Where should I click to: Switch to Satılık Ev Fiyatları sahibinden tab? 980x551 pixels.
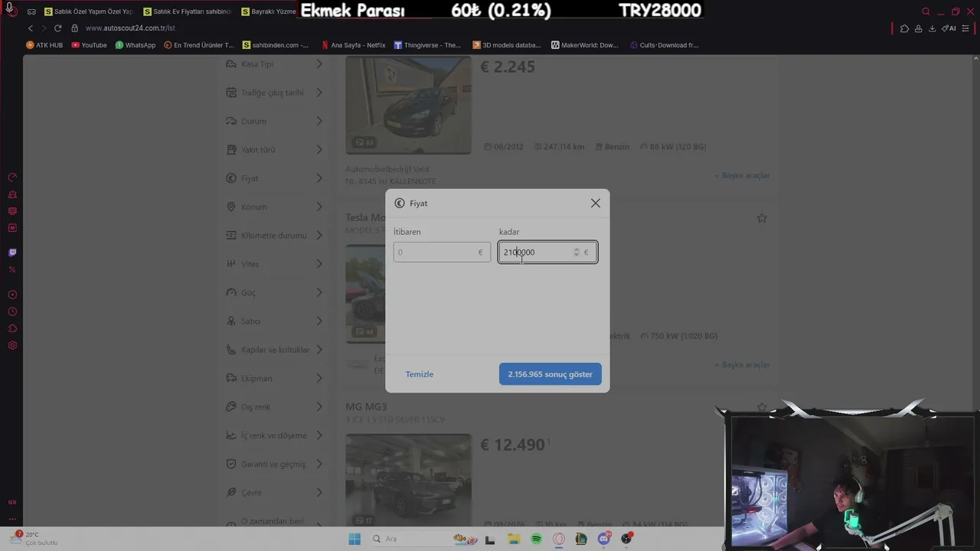(188, 11)
